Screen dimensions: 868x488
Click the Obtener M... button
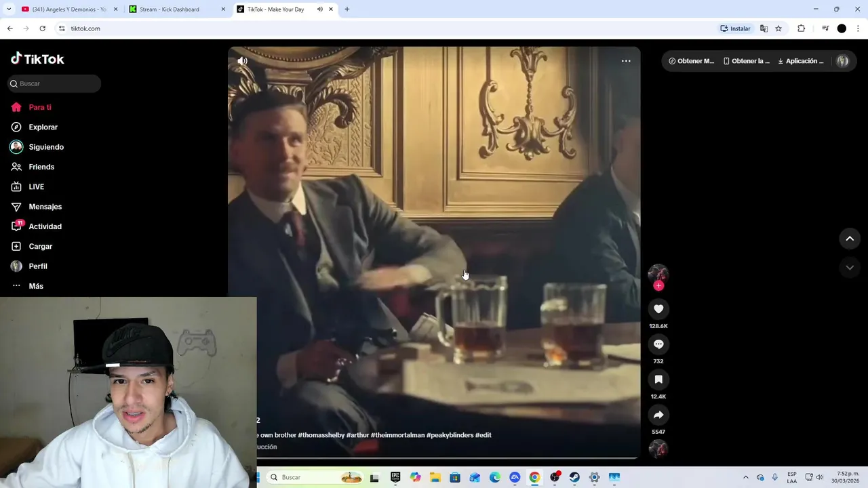(691, 61)
